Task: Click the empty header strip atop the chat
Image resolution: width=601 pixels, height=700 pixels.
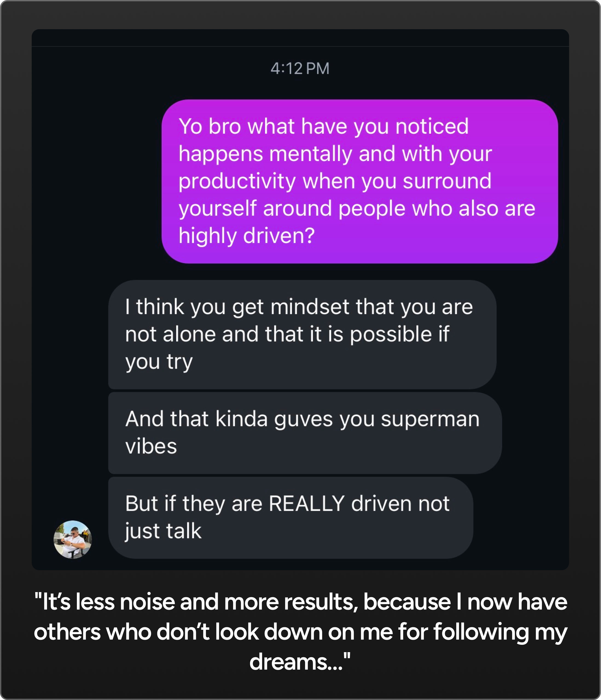Action: coord(300,37)
